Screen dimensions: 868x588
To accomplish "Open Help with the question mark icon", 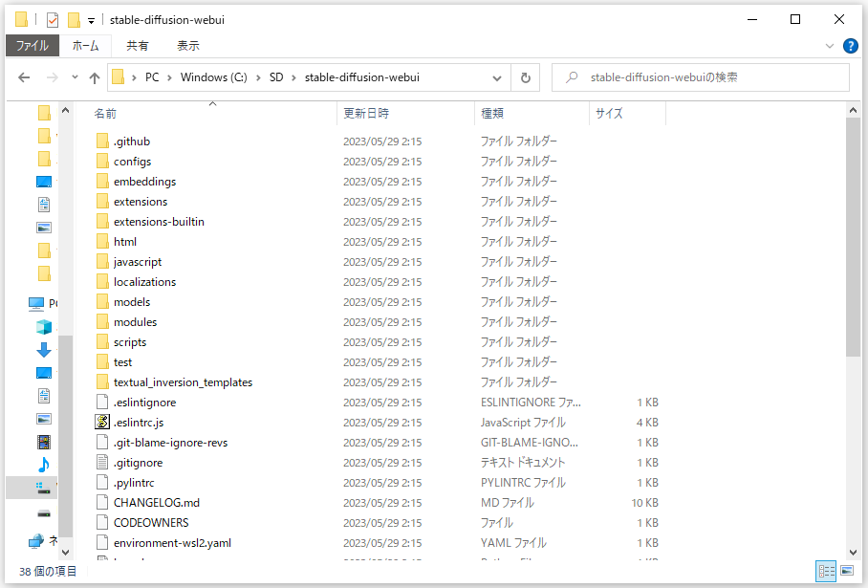I will (x=850, y=46).
